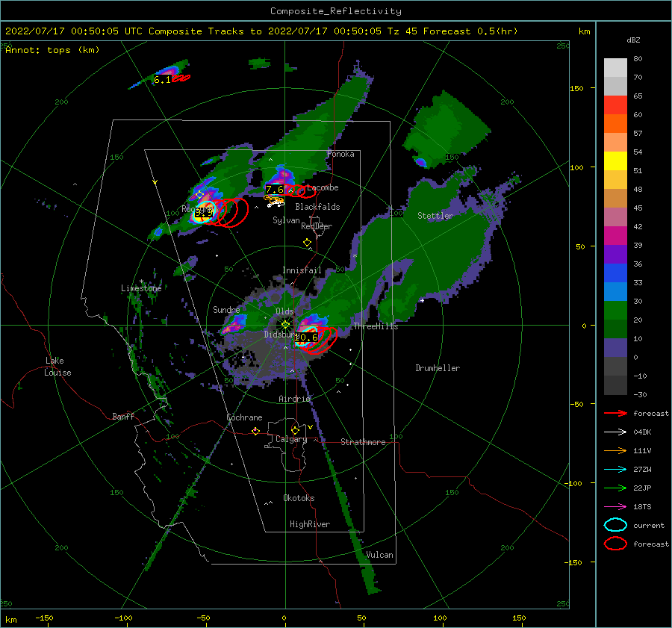Click the Sylvan location label
The height and width of the screenshot is (628, 672).
point(286,221)
